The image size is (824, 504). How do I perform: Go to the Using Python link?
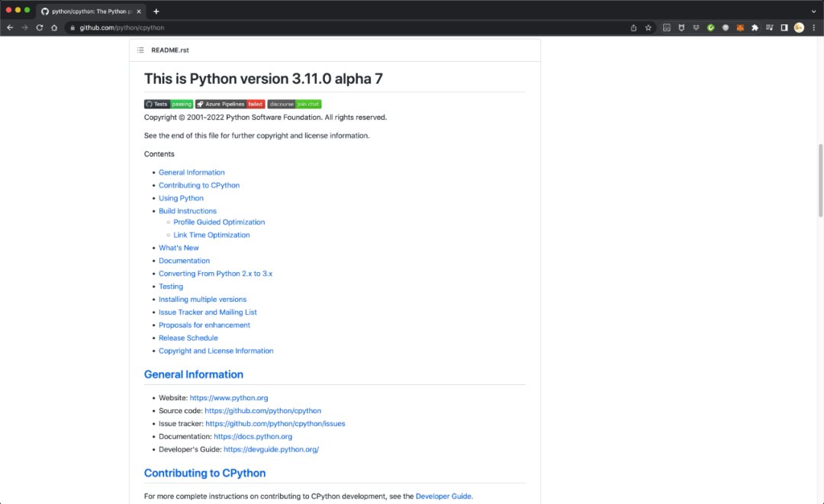(x=181, y=198)
